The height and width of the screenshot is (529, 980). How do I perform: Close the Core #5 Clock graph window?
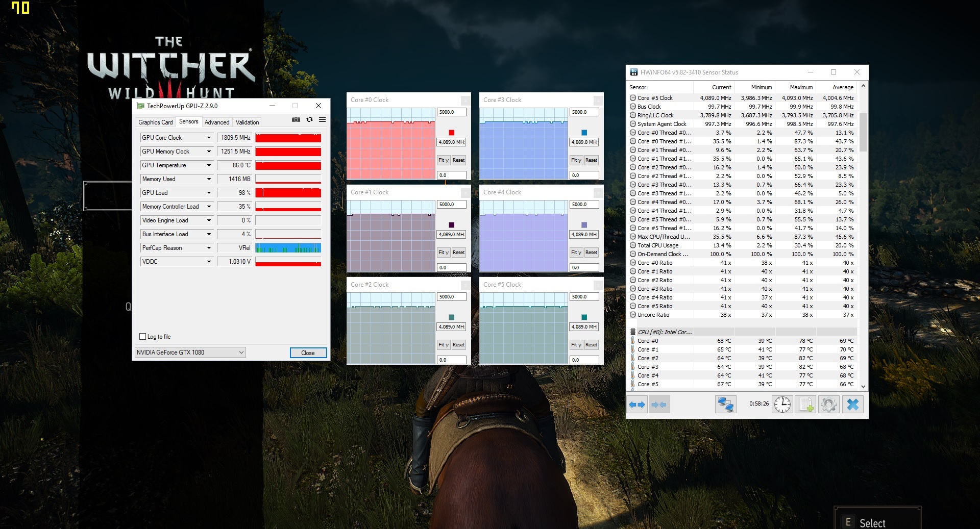point(598,285)
